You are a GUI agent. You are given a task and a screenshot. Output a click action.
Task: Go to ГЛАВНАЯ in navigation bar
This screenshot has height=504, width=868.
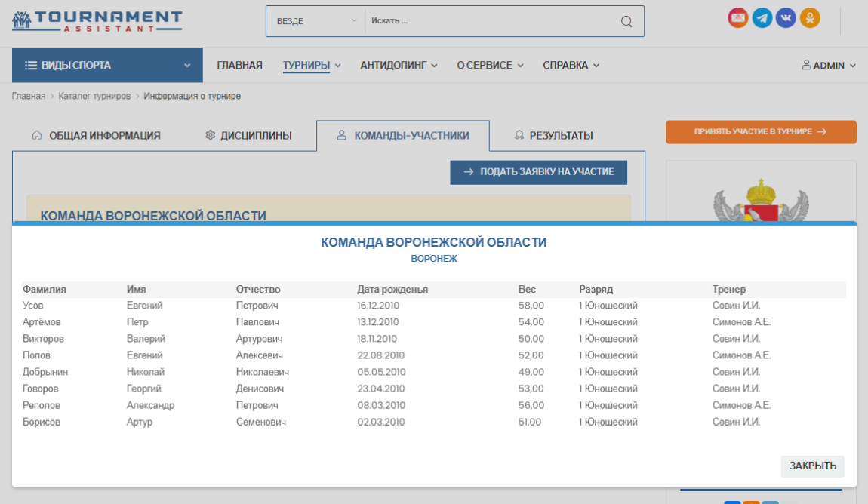(x=239, y=66)
